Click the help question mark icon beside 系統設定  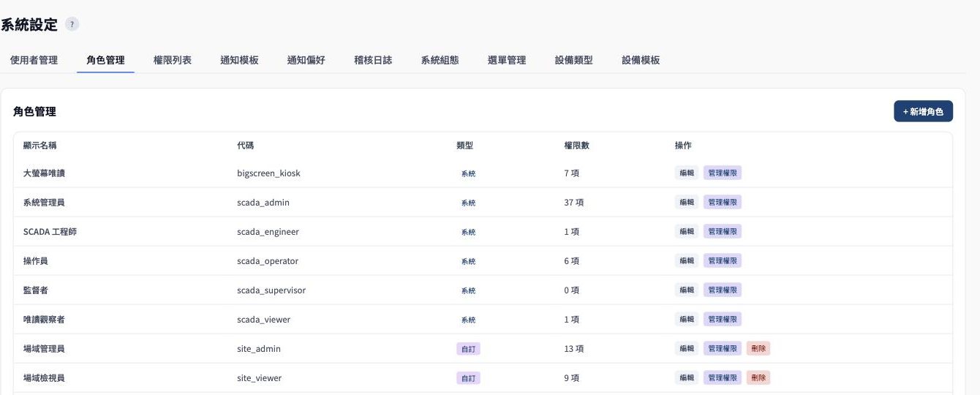pos(72,24)
